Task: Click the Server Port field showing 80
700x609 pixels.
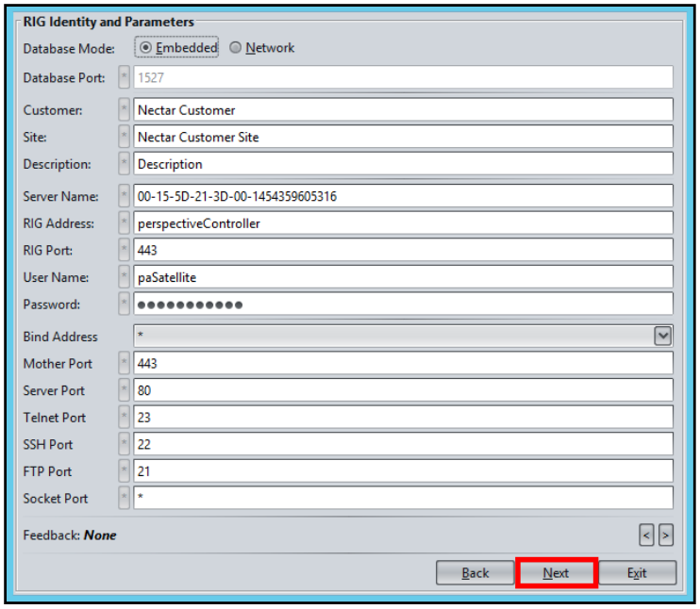Action: [x=403, y=390]
